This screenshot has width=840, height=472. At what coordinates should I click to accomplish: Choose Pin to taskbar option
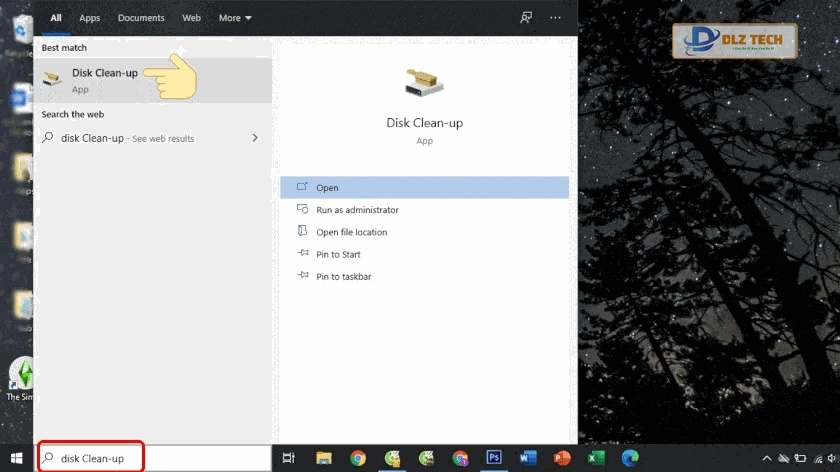(343, 276)
